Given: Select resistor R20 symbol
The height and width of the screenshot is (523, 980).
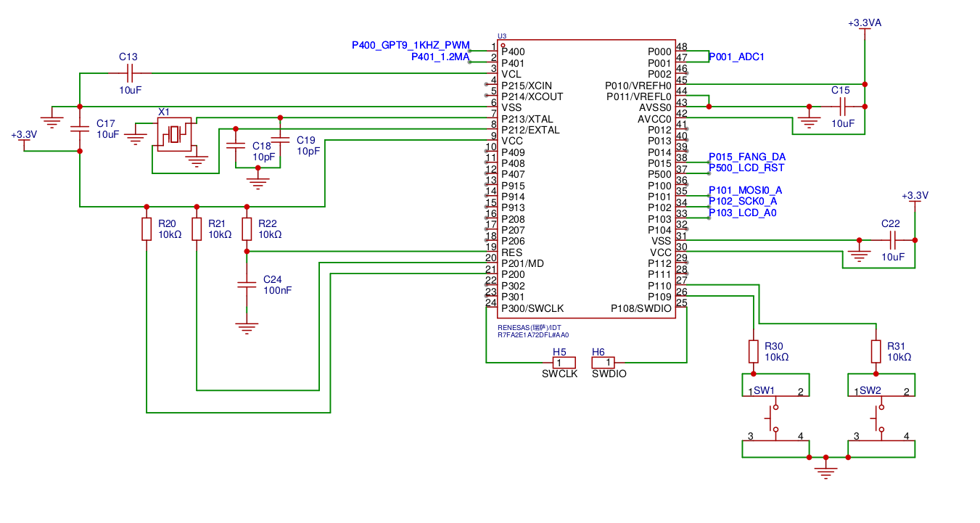Looking at the screenshot, I should point(147,229).
